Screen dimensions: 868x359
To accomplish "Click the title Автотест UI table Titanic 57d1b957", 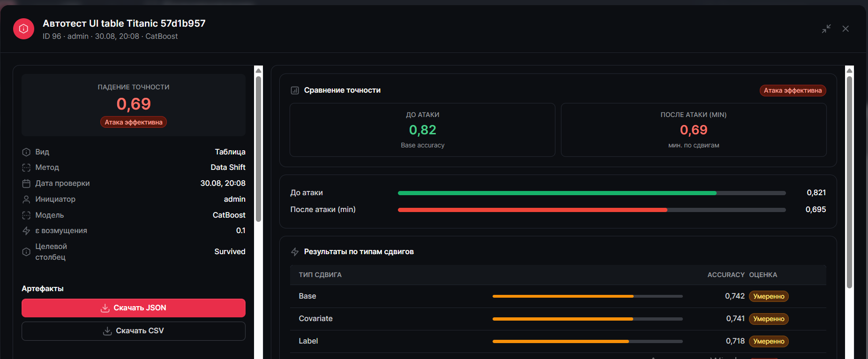I will pyautogui.click(x=124, y=23).
